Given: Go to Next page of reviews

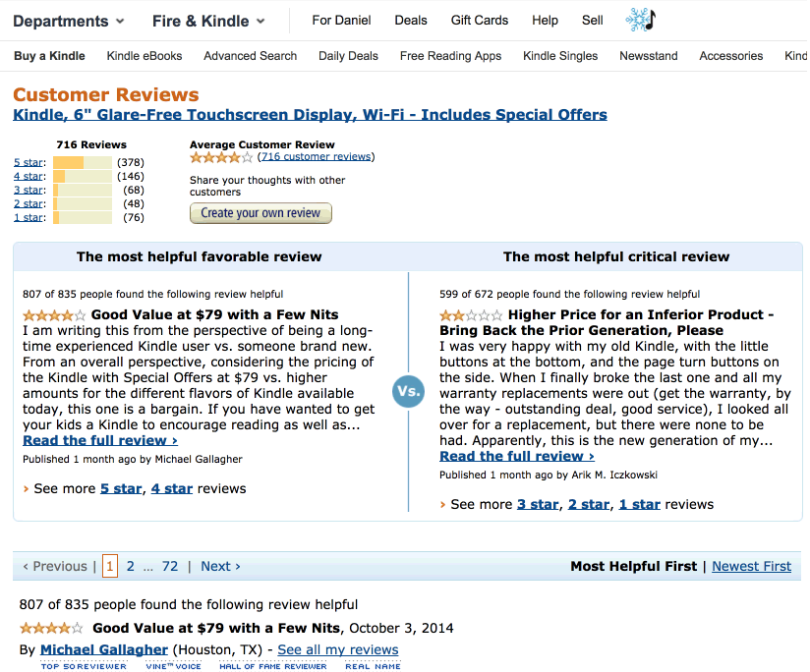Looking at the screenshot, I should click(220, 566).
